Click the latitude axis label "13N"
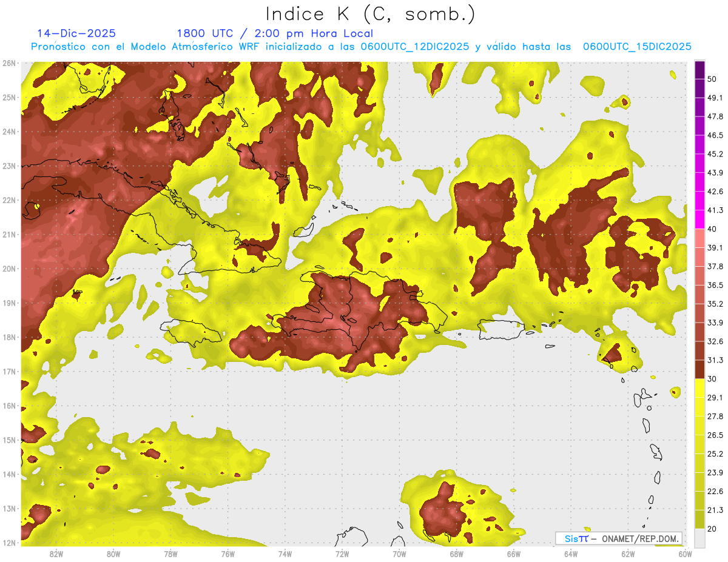The height and width of the screenshot is (562, 728). click(x=9, y=508)
